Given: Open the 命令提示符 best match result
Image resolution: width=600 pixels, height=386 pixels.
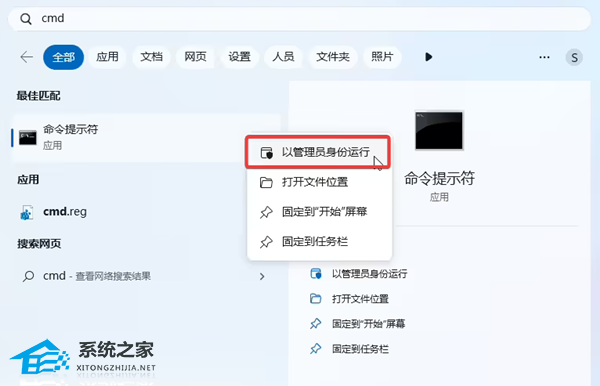Looking at the screenshot, I should [146, 138].
